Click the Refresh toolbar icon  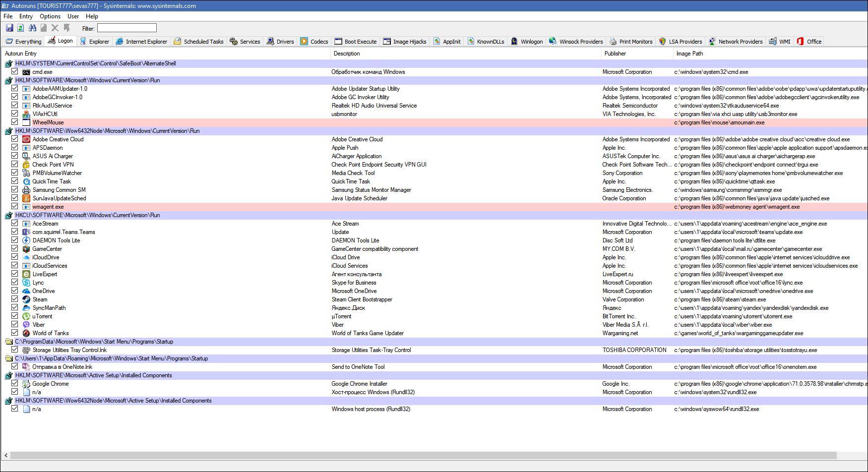[21, 28]
